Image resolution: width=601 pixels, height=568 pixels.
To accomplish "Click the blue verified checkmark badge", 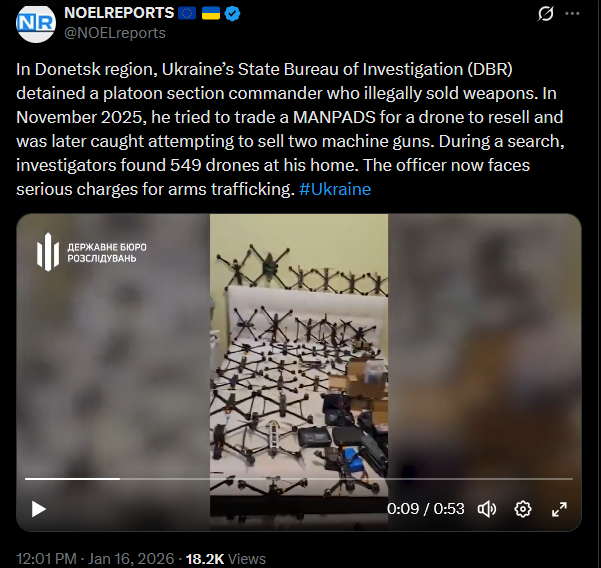I will click(232, 13).
